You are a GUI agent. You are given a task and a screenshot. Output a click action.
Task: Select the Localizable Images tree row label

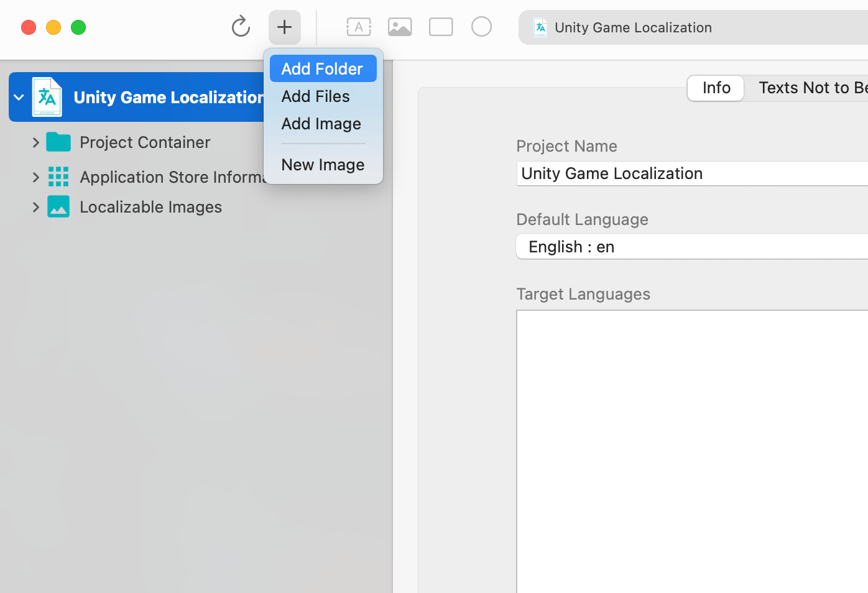[150, 207]
